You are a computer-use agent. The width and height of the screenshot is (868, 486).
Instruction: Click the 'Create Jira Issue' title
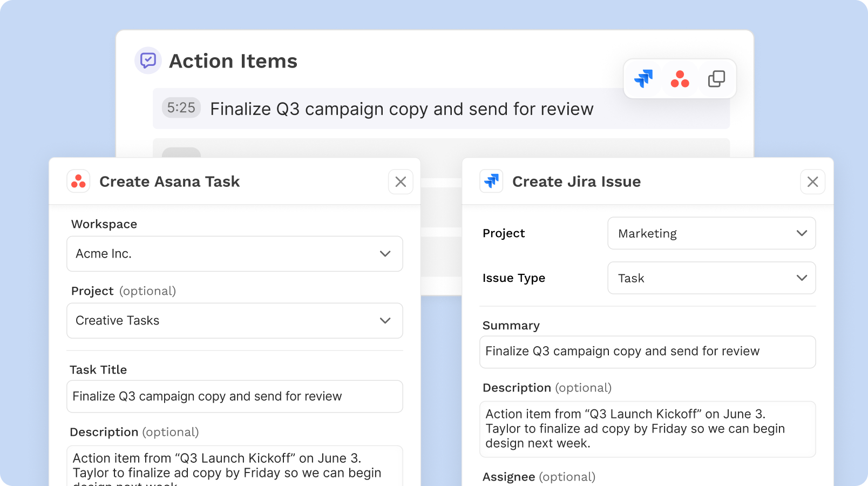point(577,181)
